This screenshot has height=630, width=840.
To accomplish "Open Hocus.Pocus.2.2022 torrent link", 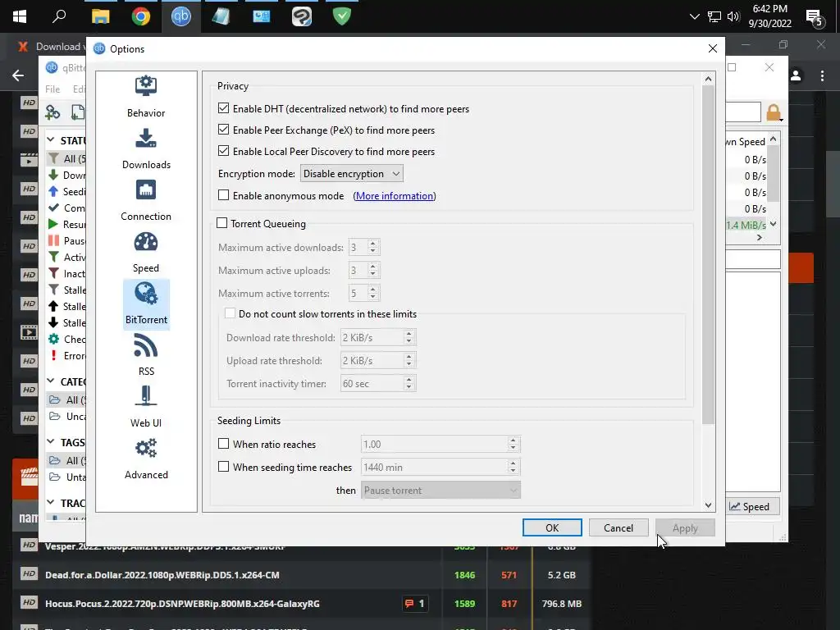I will [x=182, y=604].
